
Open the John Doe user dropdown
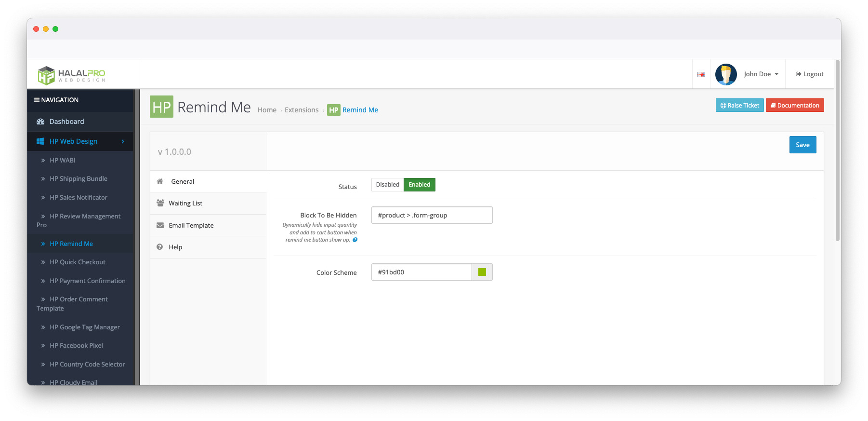pos(761,74)
